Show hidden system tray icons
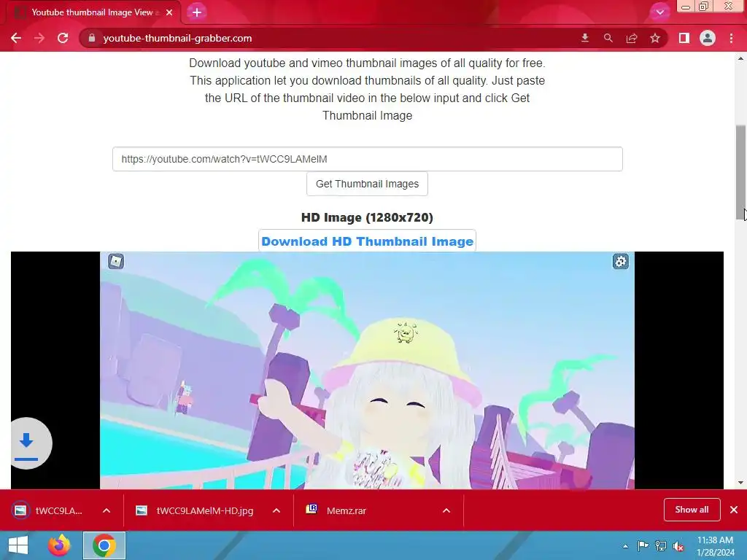Viewport: 747px width, 560px height. coord(625,546)
